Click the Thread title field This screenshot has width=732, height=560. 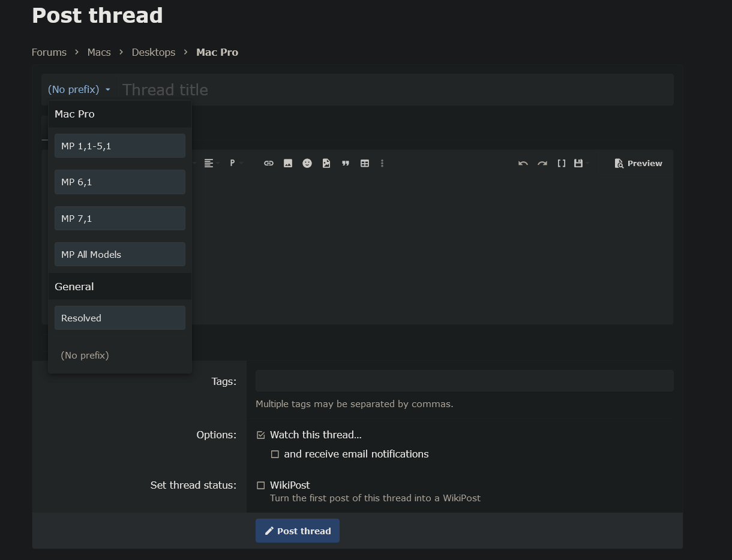396,89
